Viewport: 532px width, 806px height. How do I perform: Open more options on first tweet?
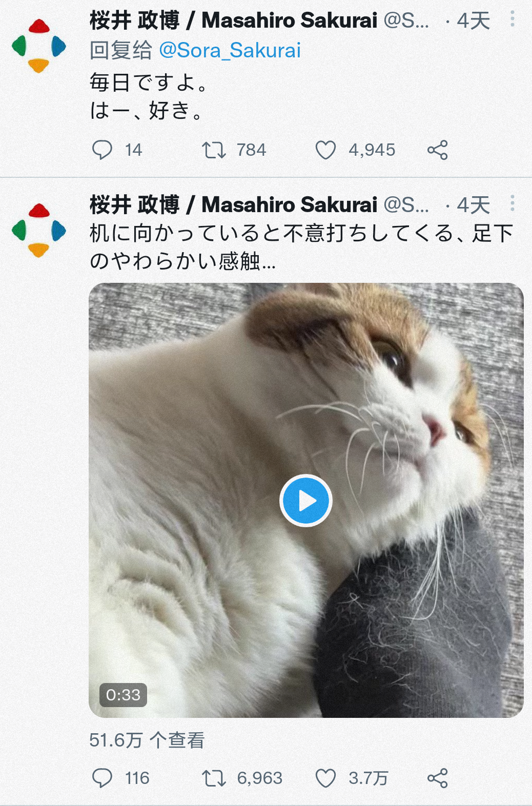[512, 19]
